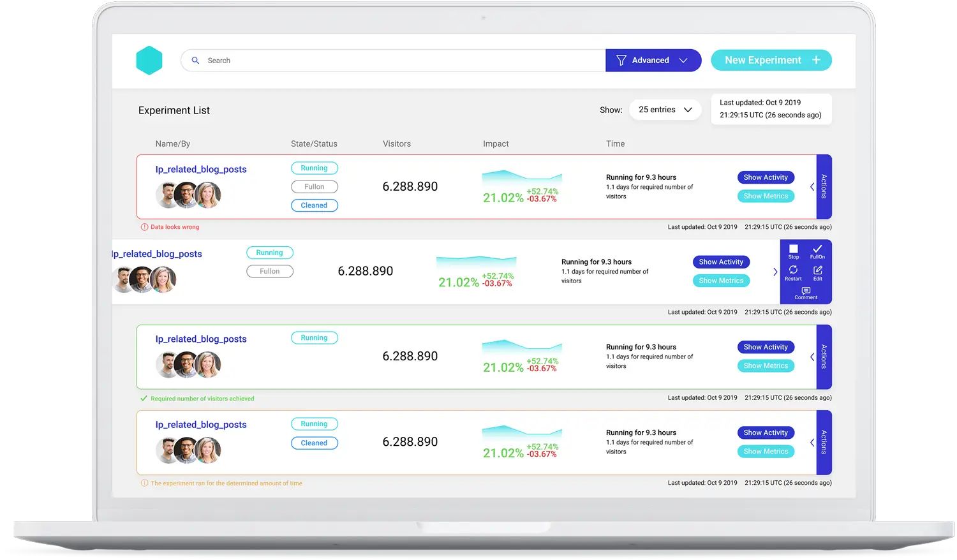Image resolution: width=957 pixels, height=560 pixels.
Task: Toggle the Fullon status on the first experiment
Action: click(x=314, y=186)
